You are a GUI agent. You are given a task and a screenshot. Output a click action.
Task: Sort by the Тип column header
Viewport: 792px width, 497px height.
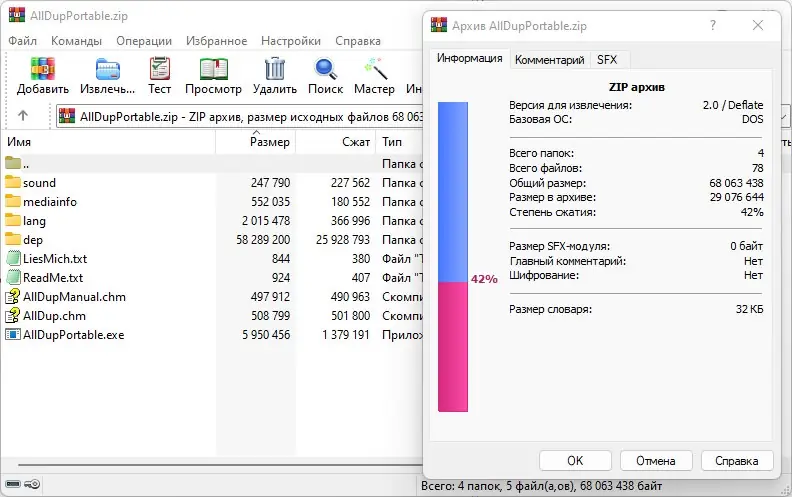[x=400, y=142]
